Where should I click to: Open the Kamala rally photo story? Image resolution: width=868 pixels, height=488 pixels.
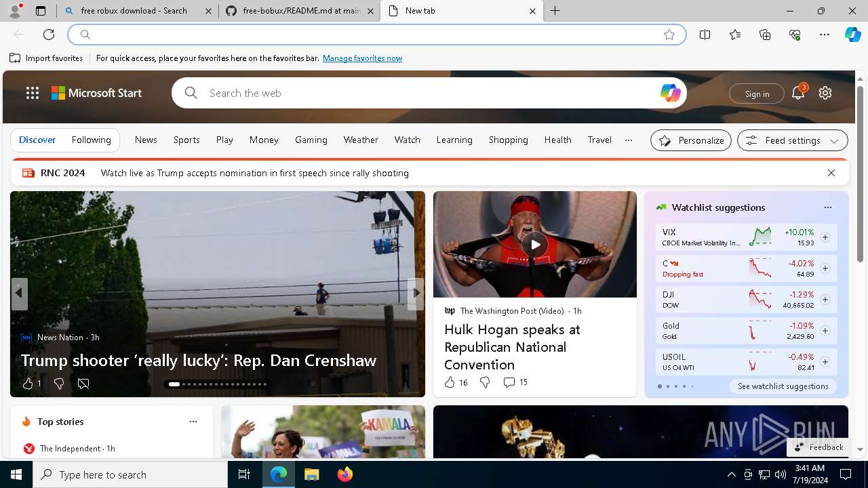(x=323, y=432)
